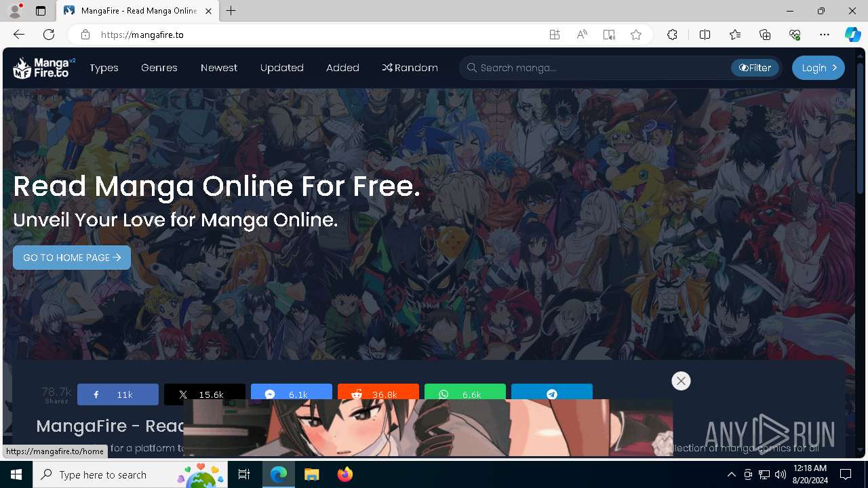Open the Windows Start menu
The width and height of the screenshot is (868, 488).
tap(16, 474)
